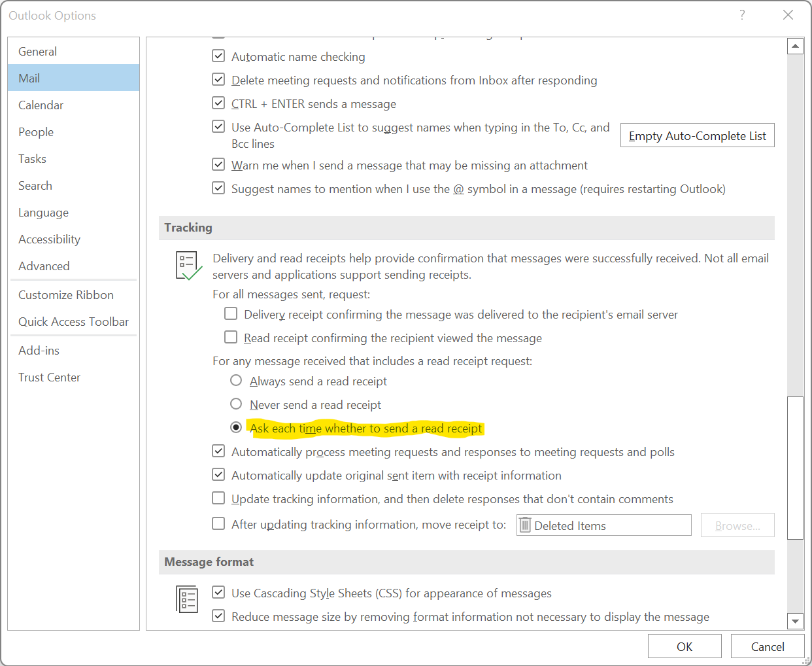Go to the Trust Center category

(x=49, y=377)
